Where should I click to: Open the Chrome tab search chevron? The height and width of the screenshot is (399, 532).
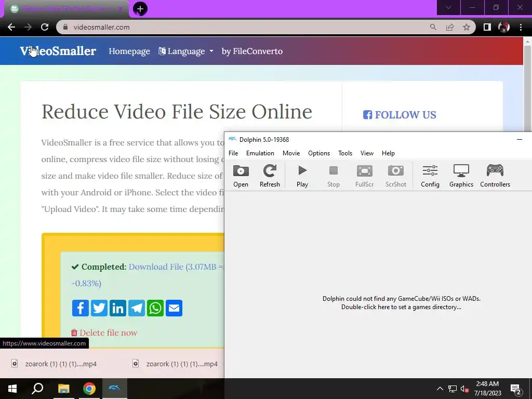tap(448, 7)
